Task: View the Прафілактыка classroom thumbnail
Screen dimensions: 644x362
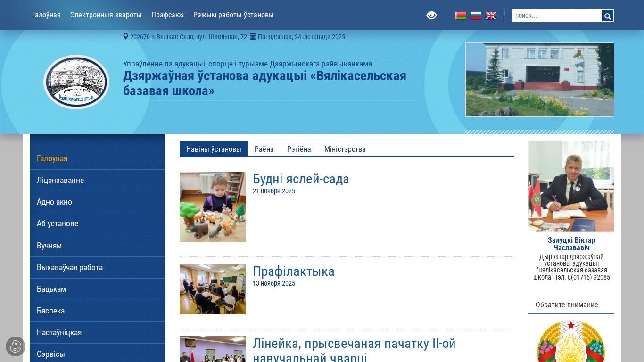Action: point(213,289)
